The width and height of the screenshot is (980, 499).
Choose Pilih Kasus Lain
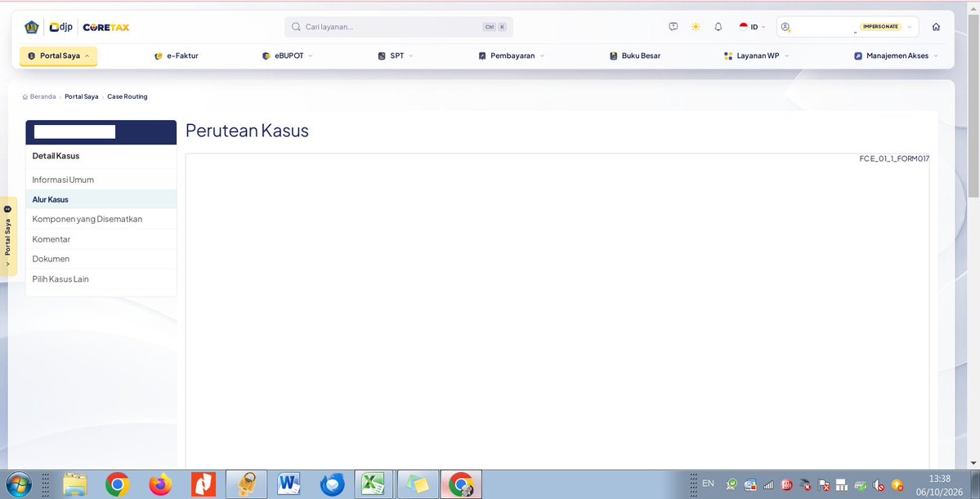(x=101, y=278)
